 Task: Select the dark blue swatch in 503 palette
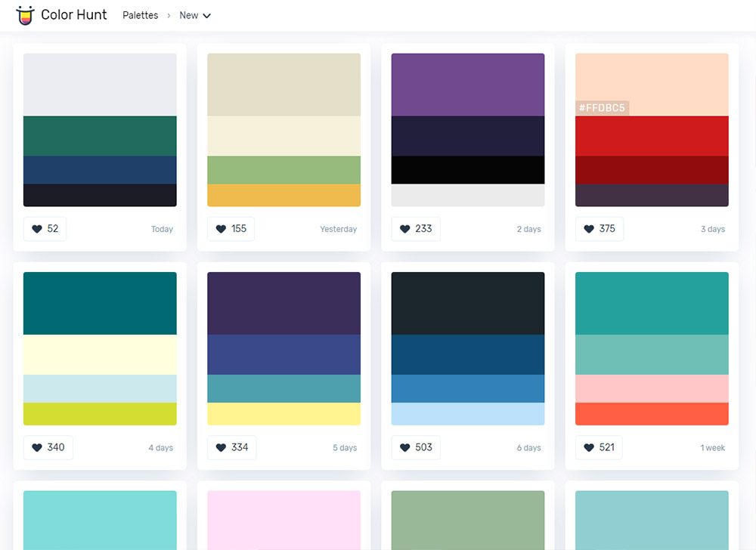[468, 354]
